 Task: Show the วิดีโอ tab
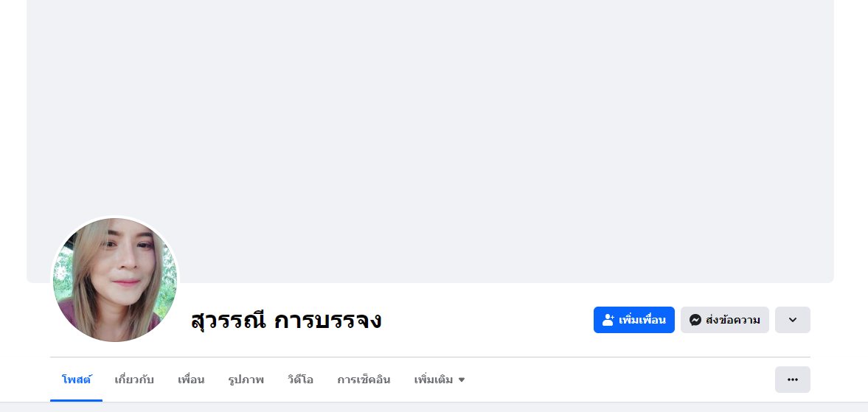(300, 380)
